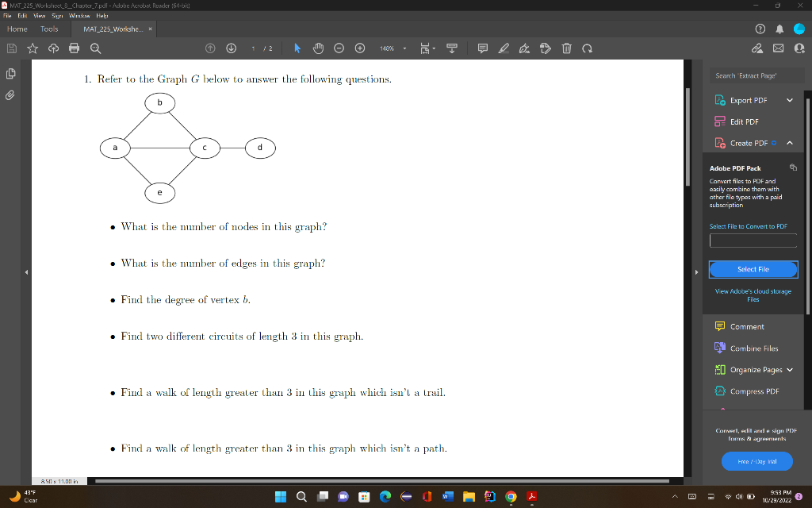The width and height of the screenshot is (812, 508).
Task: Open the Edit menu
Action: 22,16
